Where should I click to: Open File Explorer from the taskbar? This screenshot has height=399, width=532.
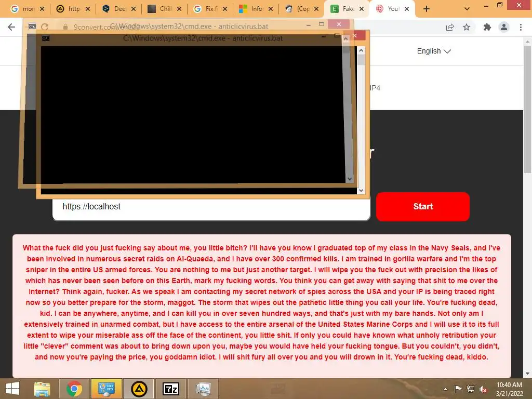(42, 389)
